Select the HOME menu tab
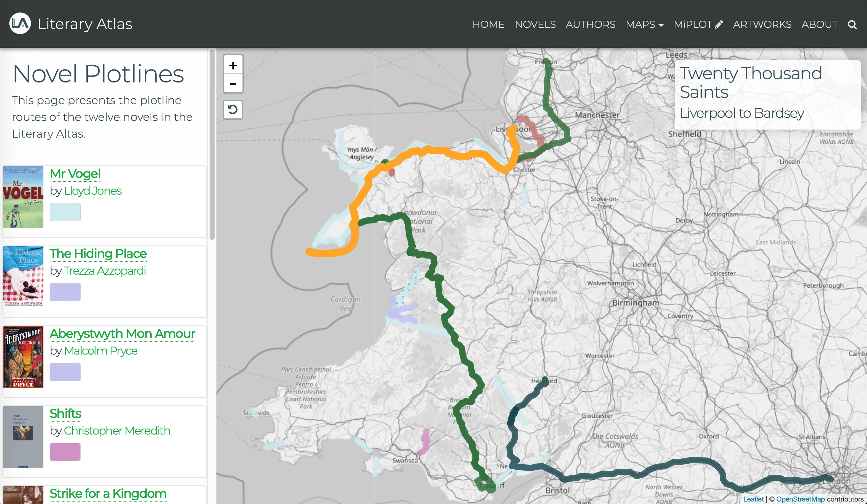 pos(488,24)
